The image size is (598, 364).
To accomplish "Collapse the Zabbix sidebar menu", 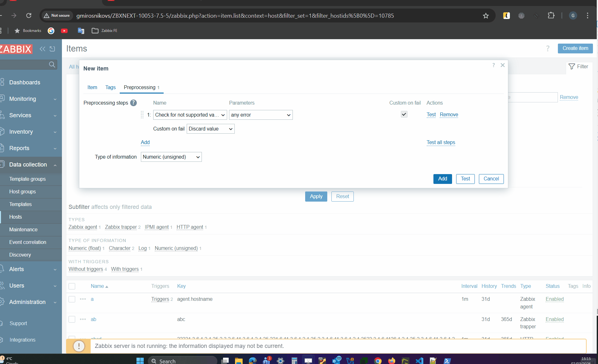I will 42,49.
